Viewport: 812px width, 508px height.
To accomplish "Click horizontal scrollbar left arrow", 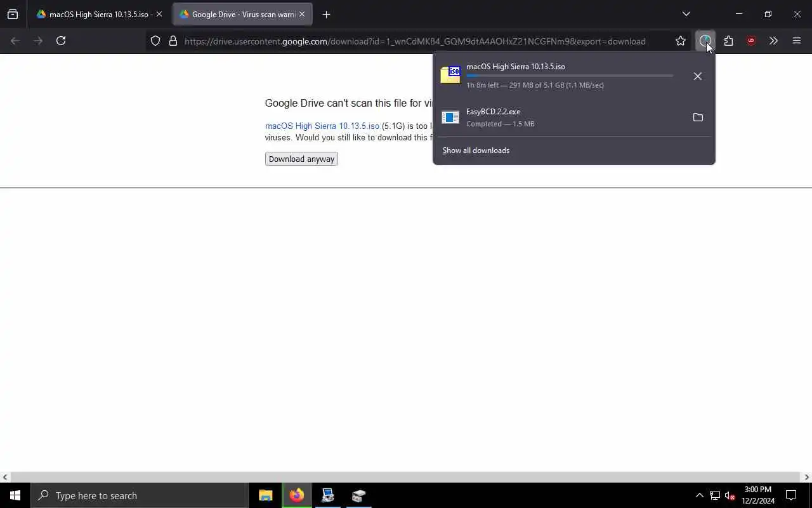I will 5,477.
